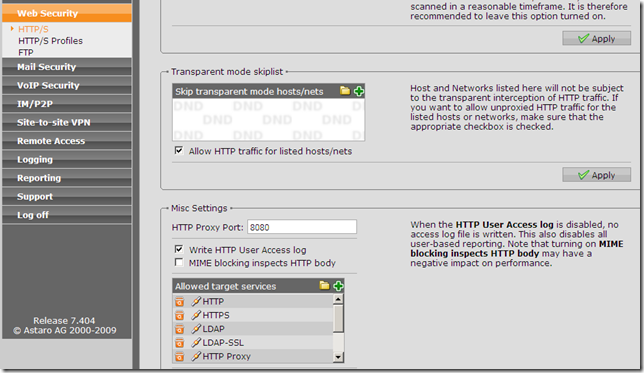Delete the LDAP-SSL service with trash icon
This screenshot has width=644, height=373.
point(179,343)
